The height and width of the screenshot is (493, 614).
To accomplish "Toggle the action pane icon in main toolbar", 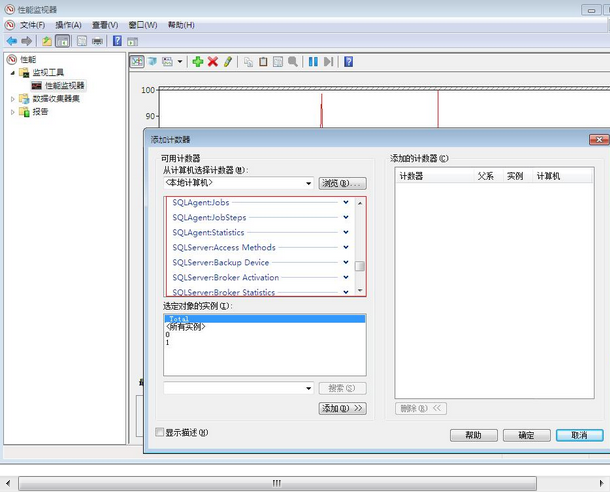I will pyautogui.click(x=133, y=41).
